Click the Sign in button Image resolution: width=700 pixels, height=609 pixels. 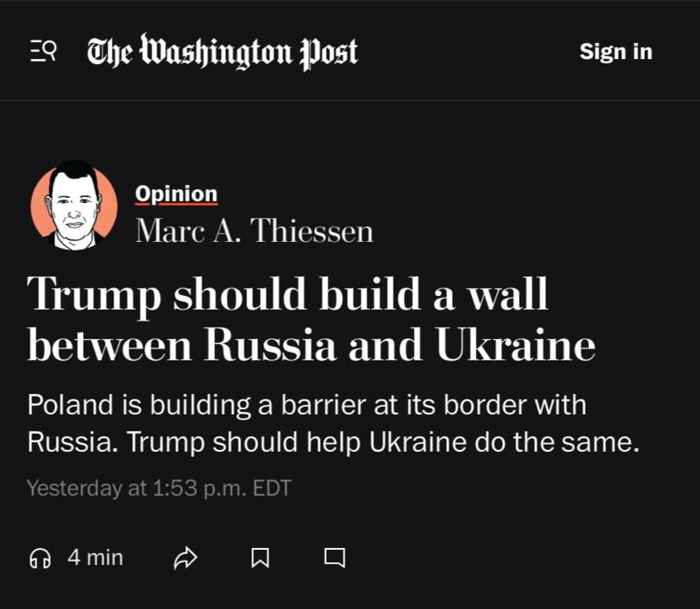pos(615,52)
